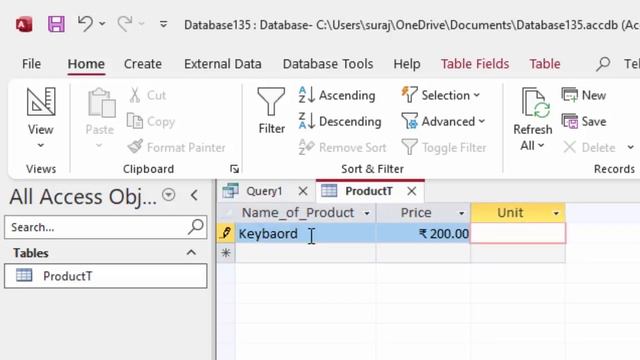This screenshot has height=360, width=640.
Task: Click the Access application logo icon
Action: point(24,24)
